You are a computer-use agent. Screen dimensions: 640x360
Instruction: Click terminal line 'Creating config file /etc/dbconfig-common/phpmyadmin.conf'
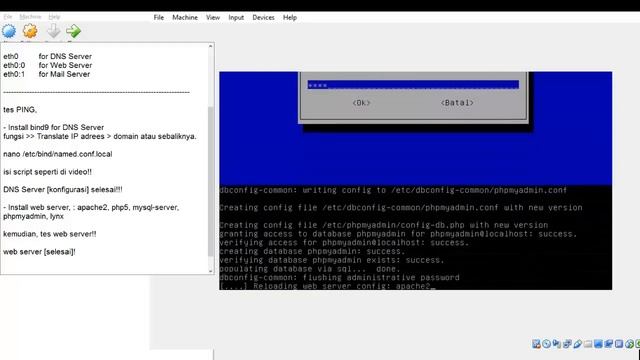tap(401, 208)
